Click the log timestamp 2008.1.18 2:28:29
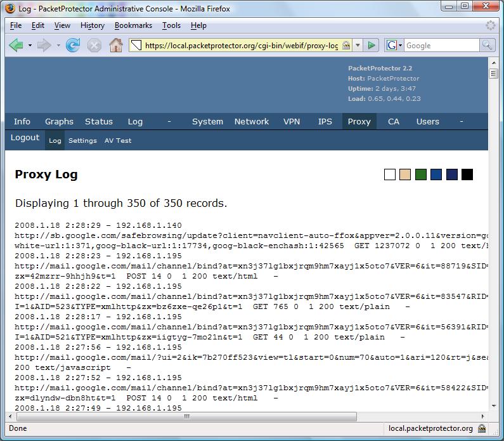 pyautogui.click(x=58, y=225)
